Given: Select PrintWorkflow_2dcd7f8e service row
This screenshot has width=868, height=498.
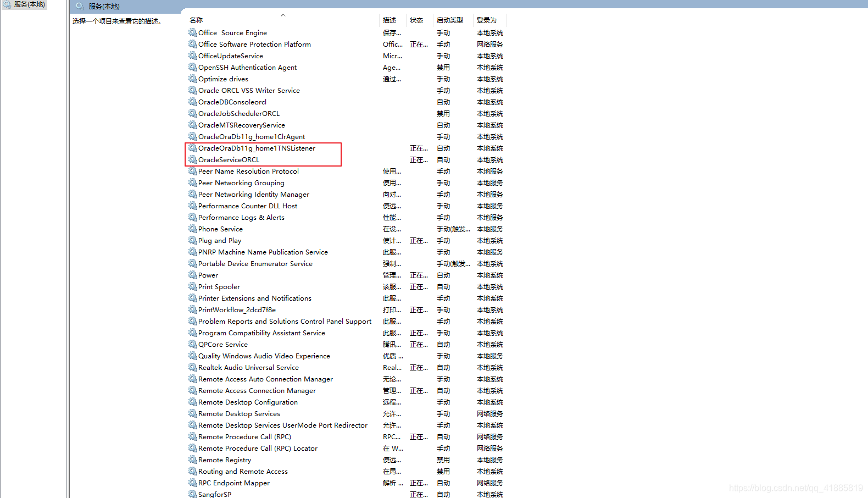Looking at the screenshot, I should (346, 309).
